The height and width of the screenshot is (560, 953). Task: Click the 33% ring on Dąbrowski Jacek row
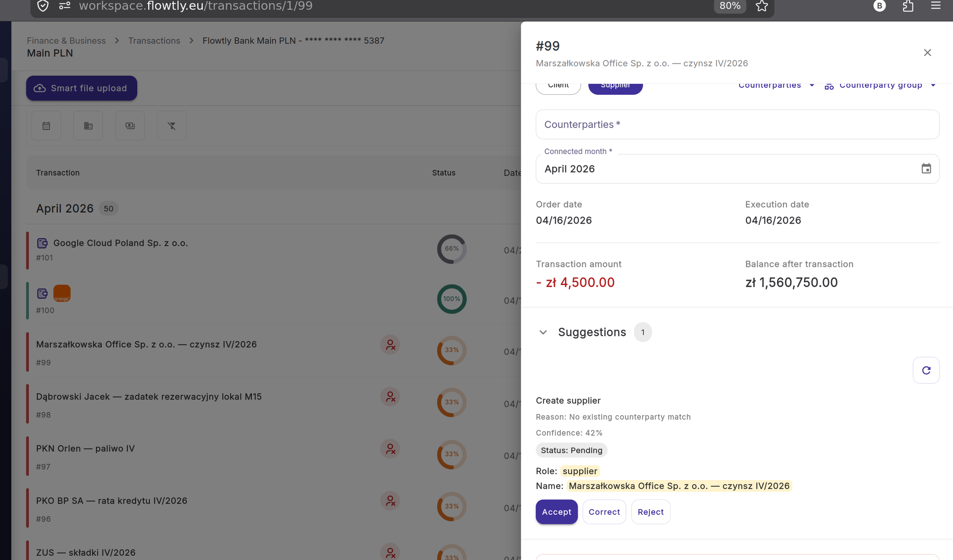pyautogui.click(x=451, y=402)
